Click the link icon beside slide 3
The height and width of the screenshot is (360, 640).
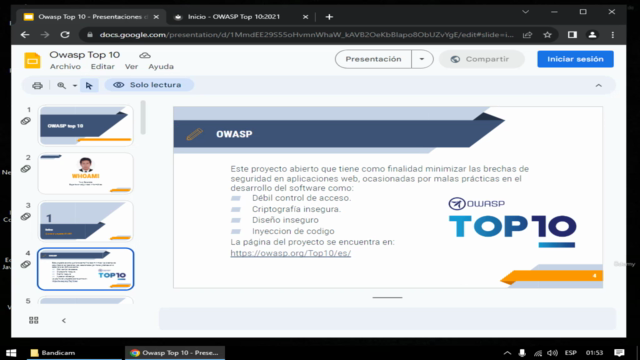26,217
